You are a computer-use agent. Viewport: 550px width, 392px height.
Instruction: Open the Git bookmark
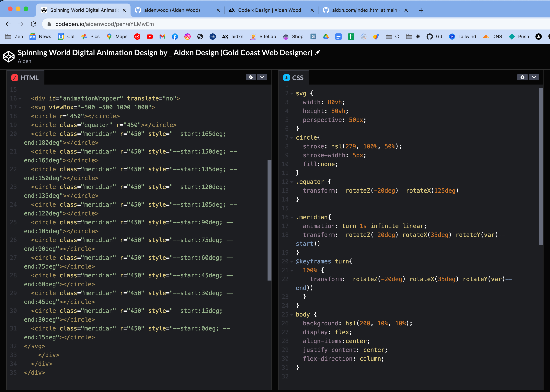434,36
